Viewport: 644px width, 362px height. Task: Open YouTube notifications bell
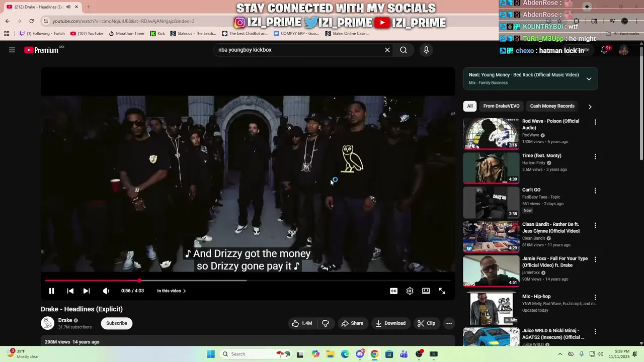[x=604, y=50]
